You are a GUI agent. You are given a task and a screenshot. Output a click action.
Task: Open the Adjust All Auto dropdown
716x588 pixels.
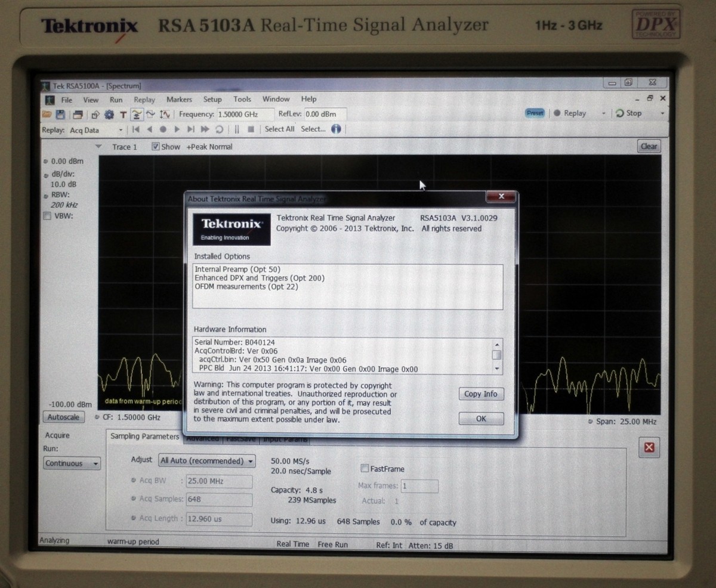point(206,461)
